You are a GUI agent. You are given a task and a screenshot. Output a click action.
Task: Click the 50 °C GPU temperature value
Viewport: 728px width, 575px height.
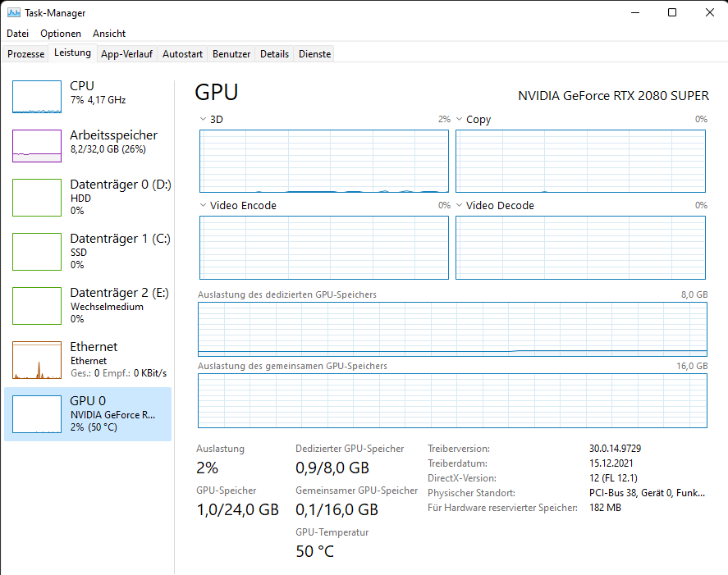click(x=315, y=551)
